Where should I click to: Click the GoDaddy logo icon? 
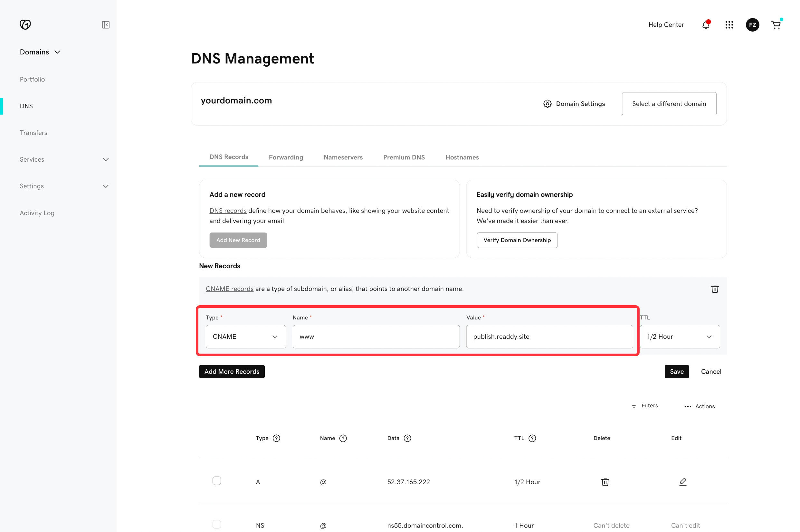(x=25, y=24)
